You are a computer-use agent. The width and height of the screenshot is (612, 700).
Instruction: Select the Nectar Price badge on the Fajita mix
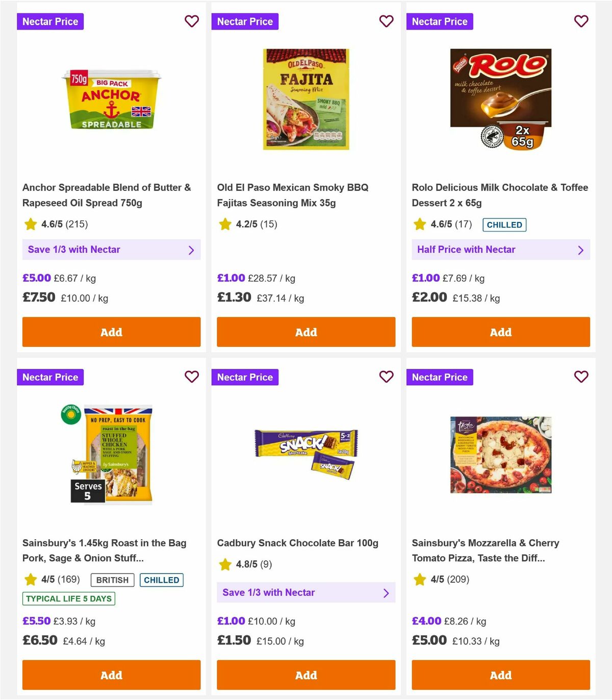[245, 21]
